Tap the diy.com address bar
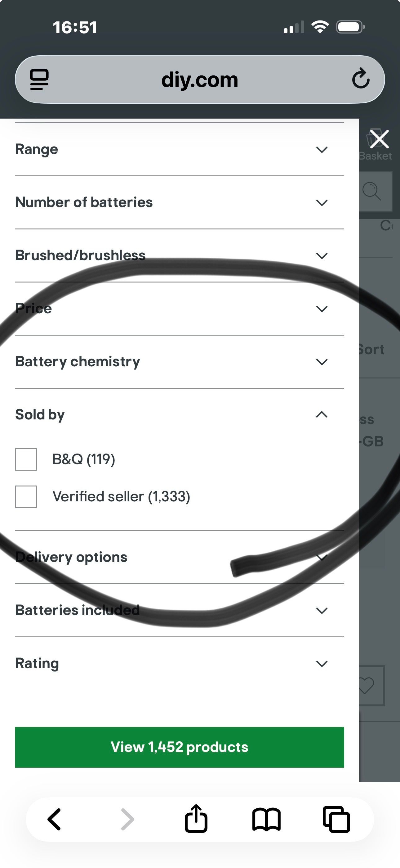This screenshot has width=400, height=868. [199, 80]
